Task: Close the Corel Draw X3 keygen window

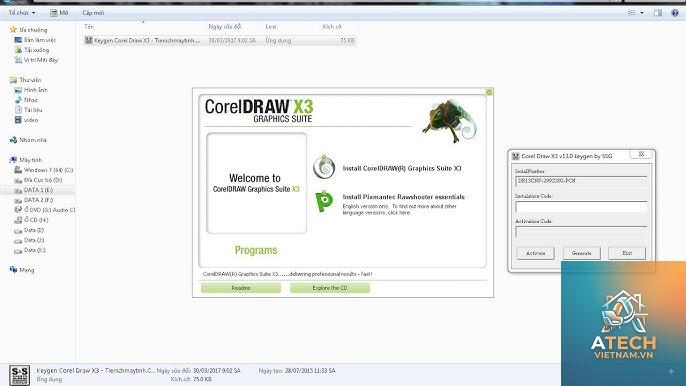Action: click(641, 154)
